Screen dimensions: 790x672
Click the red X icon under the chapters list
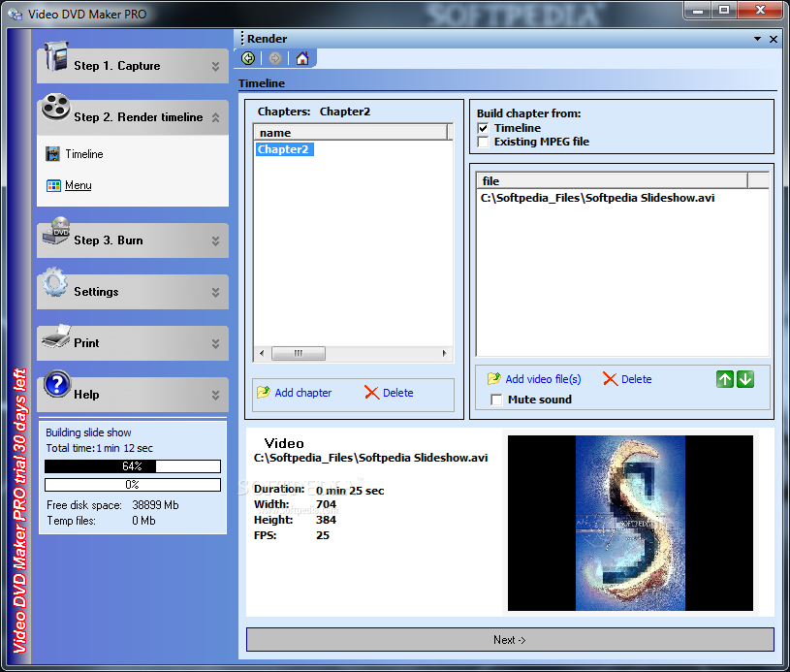point(371,392)
